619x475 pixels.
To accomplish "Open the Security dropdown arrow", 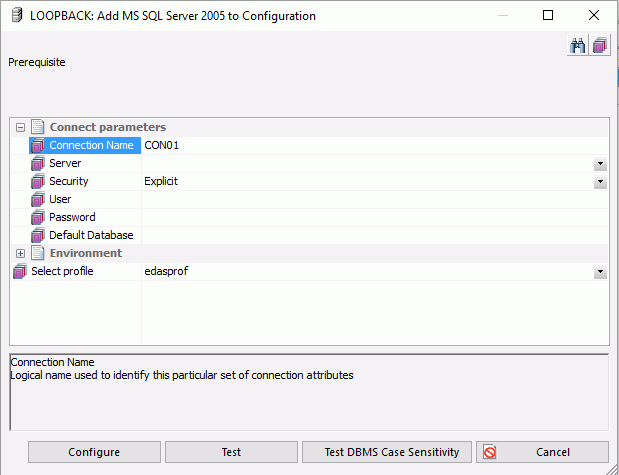I will (600, 182).
